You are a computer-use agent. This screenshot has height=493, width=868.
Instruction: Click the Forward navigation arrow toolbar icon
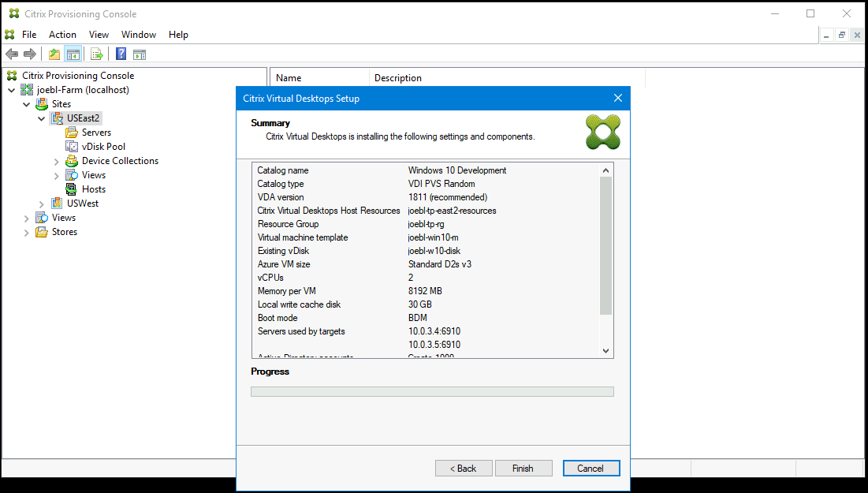click(x=30, y=54)
